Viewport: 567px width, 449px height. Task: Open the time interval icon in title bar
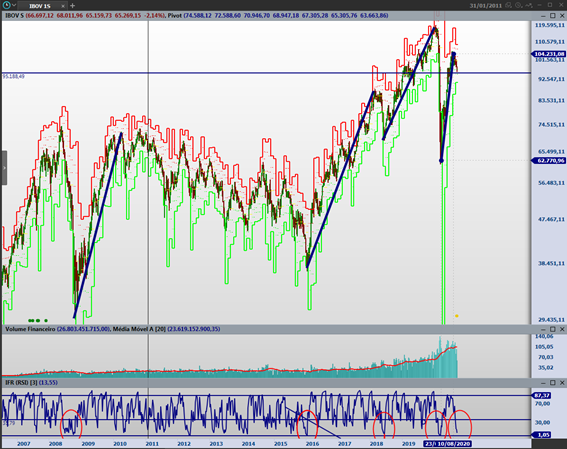tap(519, 5)
